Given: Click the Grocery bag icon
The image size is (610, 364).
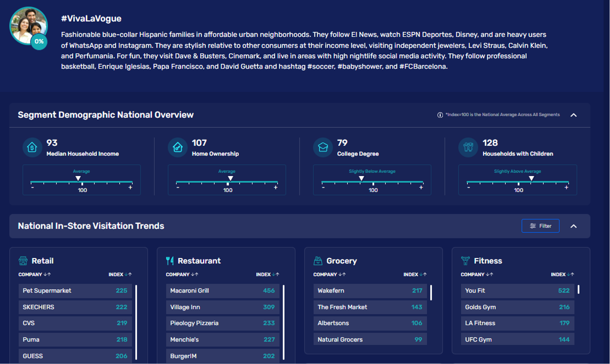Looking at the screenshot, I should pyautogui.click(x=318, y=260).
